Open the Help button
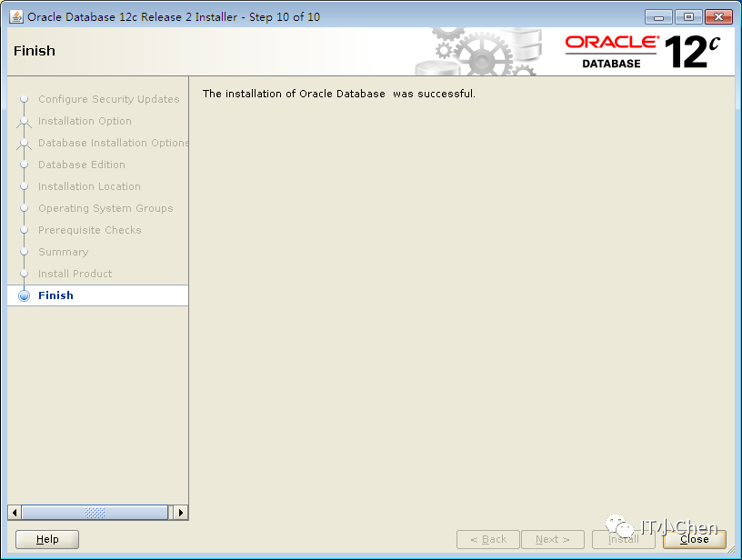 [x=47, y=539]
